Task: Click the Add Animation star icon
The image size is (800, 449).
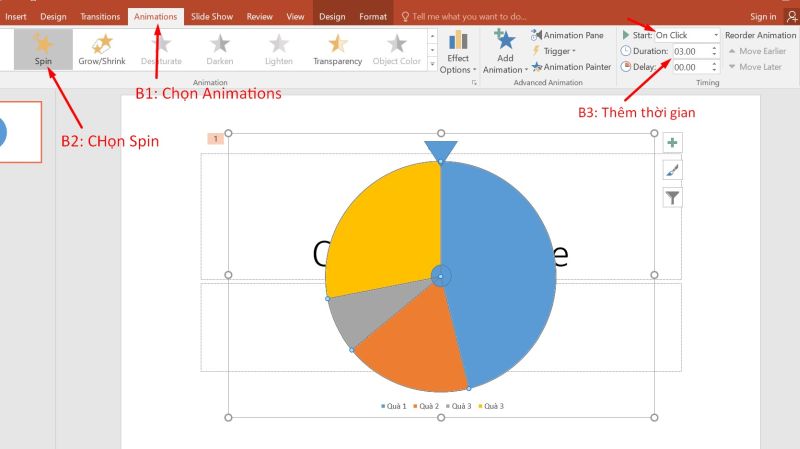Action: click(x=505, y=41)
